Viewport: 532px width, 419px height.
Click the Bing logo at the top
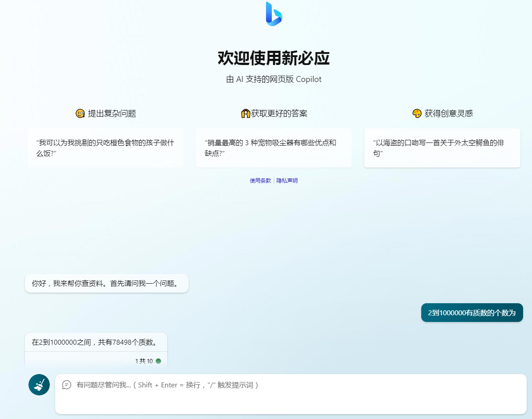(274, 15)
